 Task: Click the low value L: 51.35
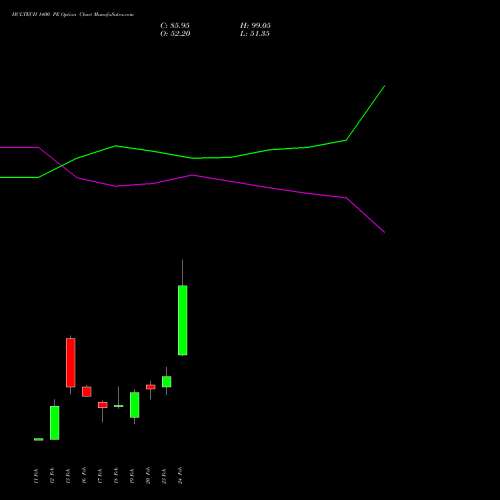pyautogui.click(x=255, y=34)
